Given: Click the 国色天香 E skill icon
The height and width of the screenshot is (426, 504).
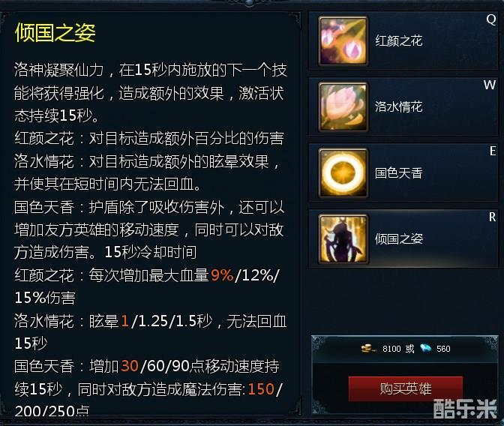Looking at the screenshot, I should (343, 172).
